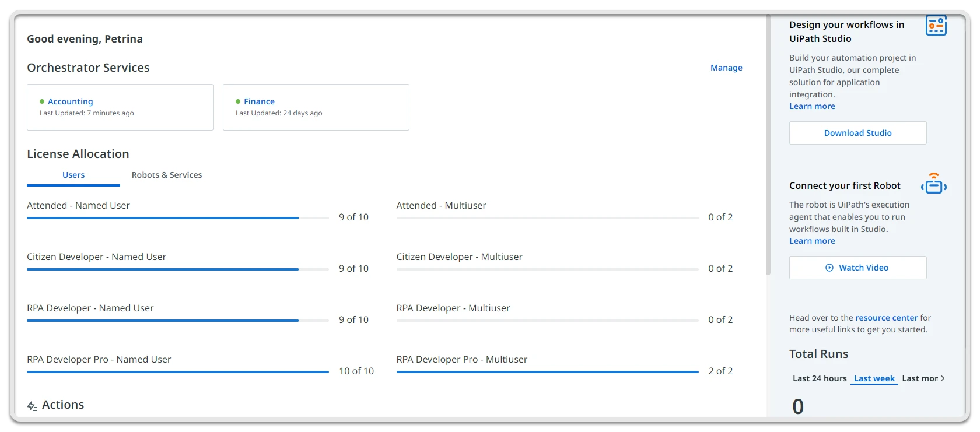This screenshot has height=432, width=980.
Task: Click the play icon in Watch Video button
Action: [x=829, y=268]
